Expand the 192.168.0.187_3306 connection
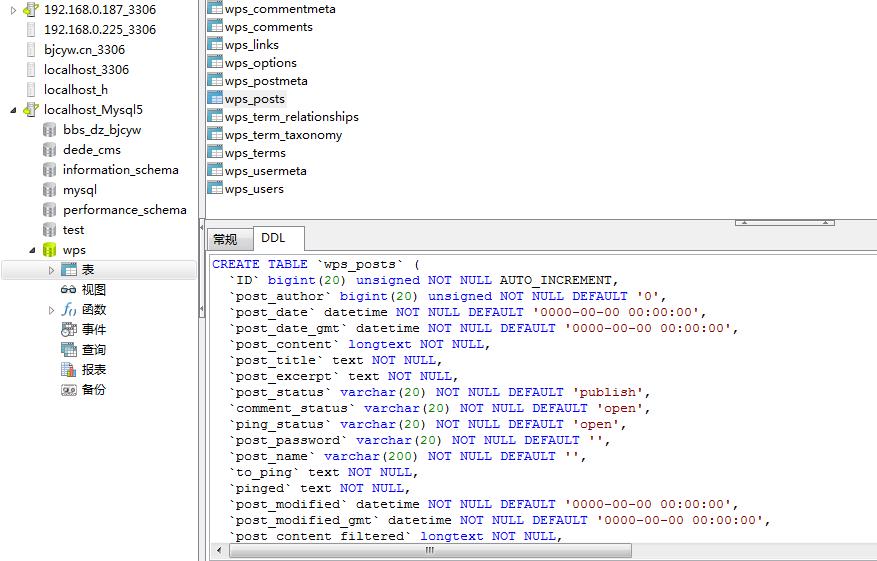 [x=13, y=10]
